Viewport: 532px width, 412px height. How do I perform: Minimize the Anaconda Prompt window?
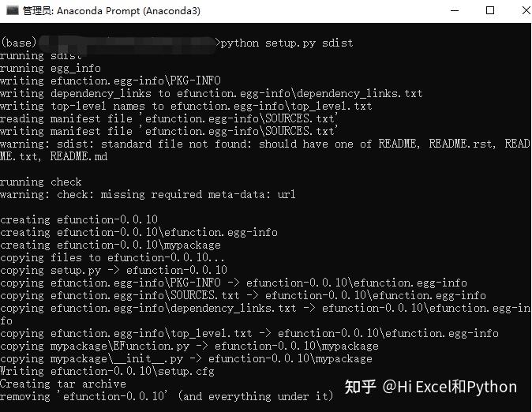pyautogui.click(x=455, y=10)
